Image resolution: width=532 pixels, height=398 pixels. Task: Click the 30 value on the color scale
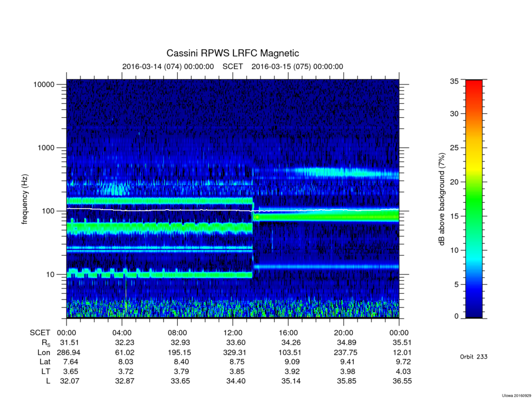point(454,114)
